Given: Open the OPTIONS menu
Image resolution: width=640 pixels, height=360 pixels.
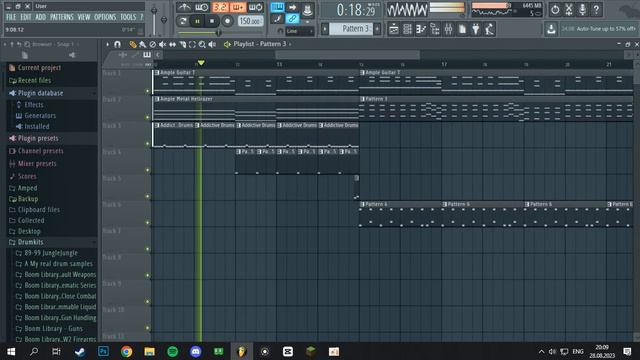Looking at the screenshot, I should [x=105, y=17].
